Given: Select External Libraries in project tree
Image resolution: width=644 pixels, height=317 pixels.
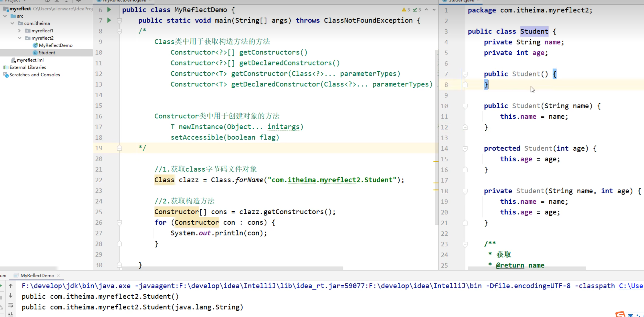Looking at the screenshot, I should pos(28,67).
